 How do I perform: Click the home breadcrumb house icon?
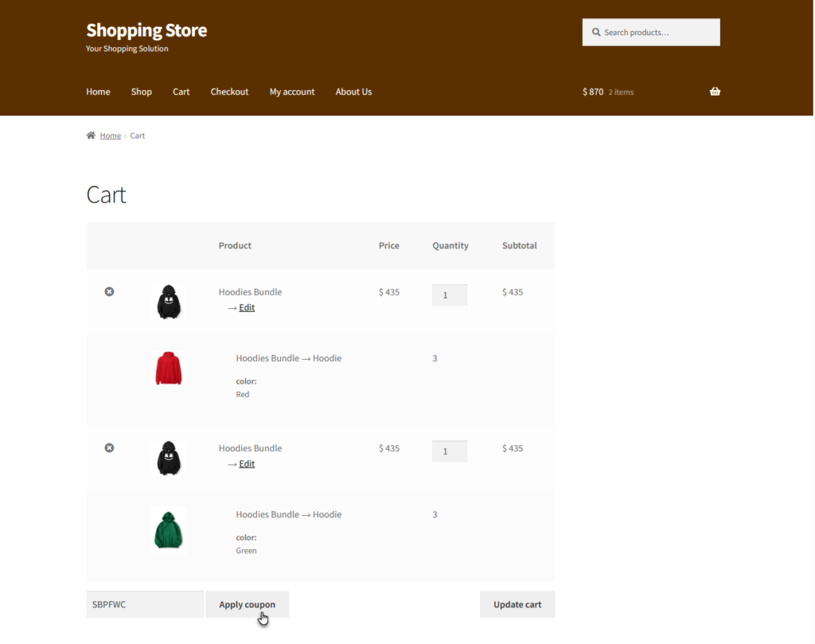(x=91, y=135)
